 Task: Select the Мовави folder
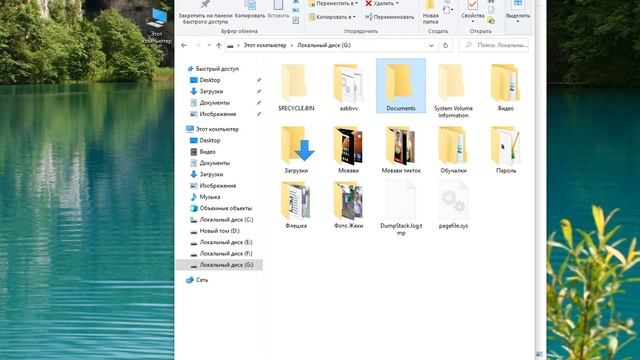click(x=349, y=150)
